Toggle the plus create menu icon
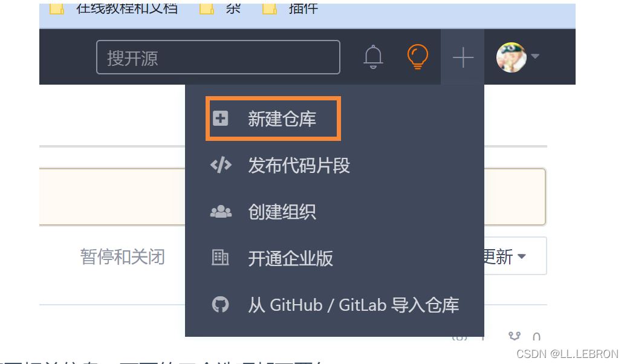The height and width of the screenshot is (364, 627). (x=463, y=57)
